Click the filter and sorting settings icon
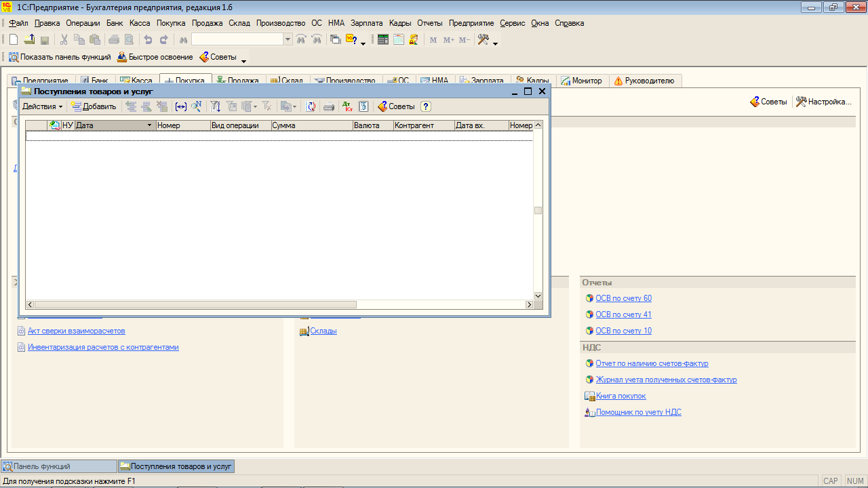The width and height of the screenshot is (868, 488). [216, 106]
